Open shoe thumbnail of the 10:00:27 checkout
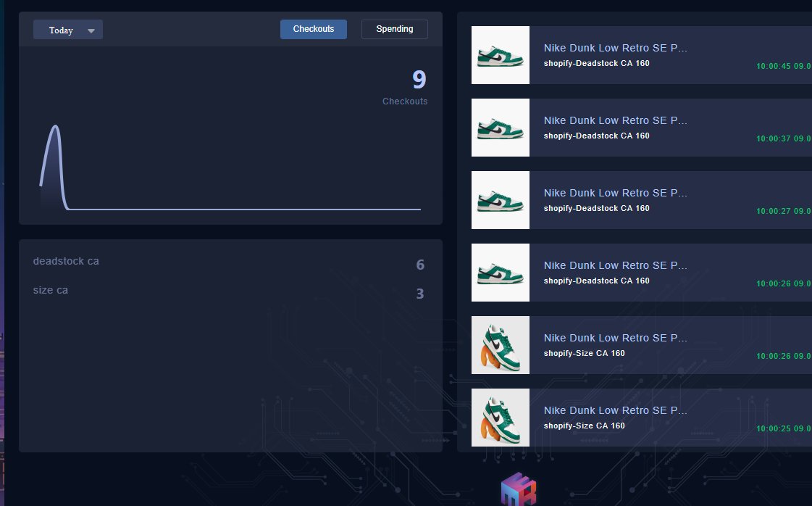This screenshot has height=506, width=812. click(x=501, y=200)
